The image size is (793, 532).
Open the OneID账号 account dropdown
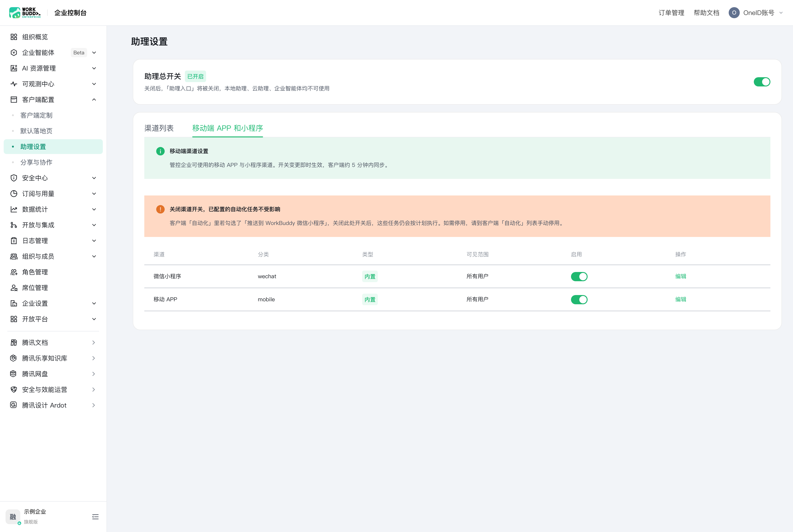click(x=756, y=12)
